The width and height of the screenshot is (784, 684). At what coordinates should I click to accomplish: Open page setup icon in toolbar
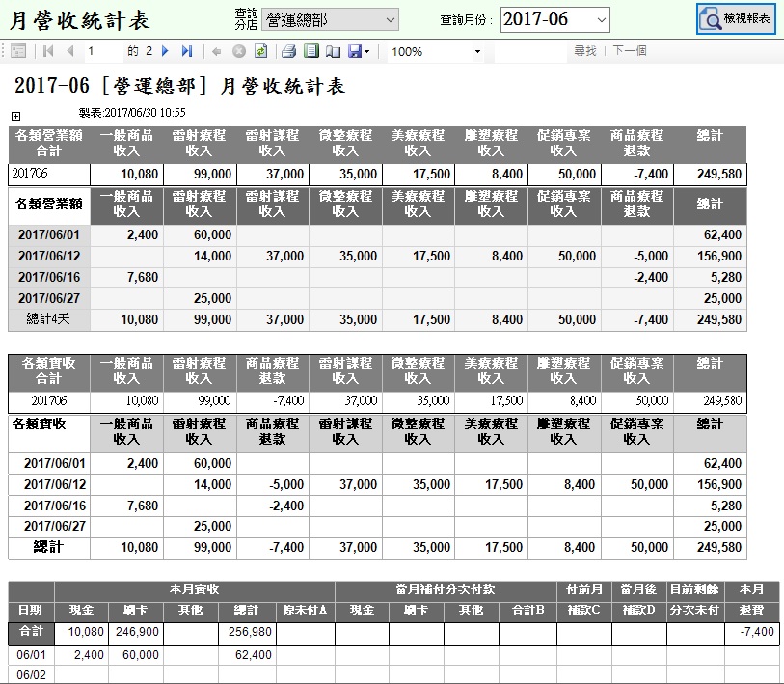[333, 51]
